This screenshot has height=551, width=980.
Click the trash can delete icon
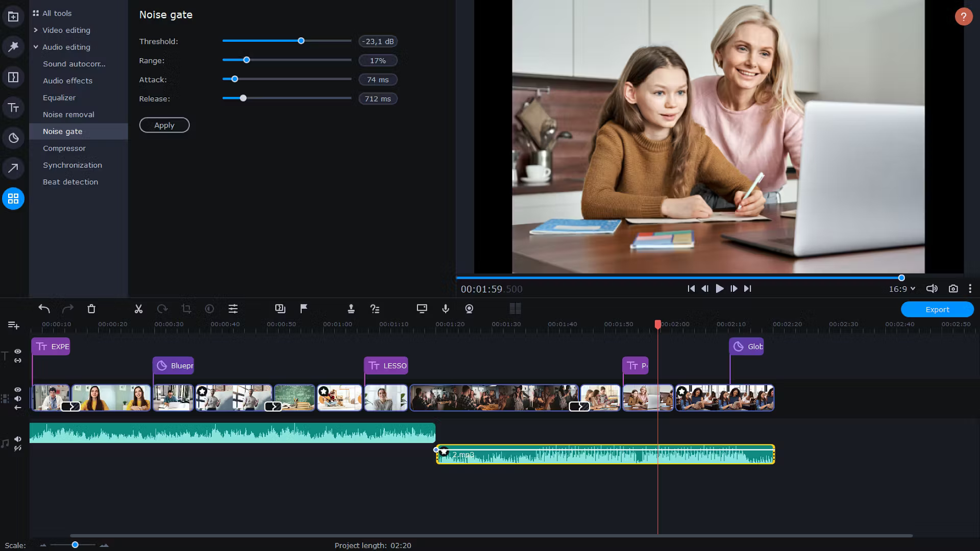point(91,309)
